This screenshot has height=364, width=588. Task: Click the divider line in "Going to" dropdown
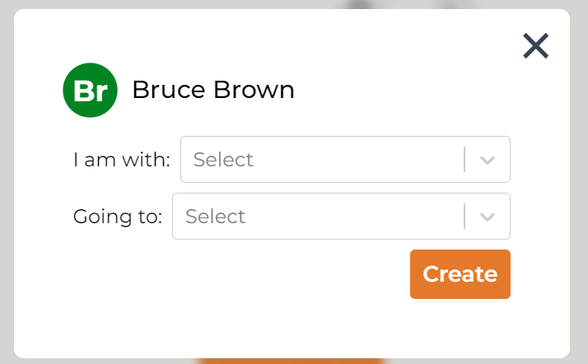[465, 217]
